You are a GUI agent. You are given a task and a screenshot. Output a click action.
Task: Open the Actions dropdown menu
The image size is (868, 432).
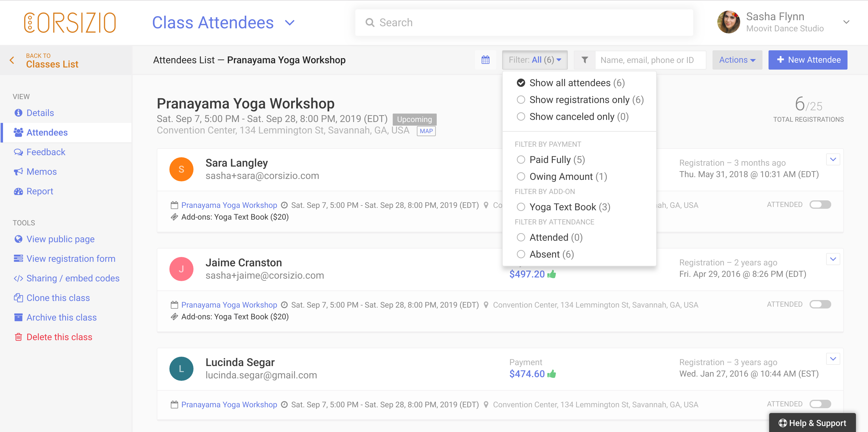(737, 60)
